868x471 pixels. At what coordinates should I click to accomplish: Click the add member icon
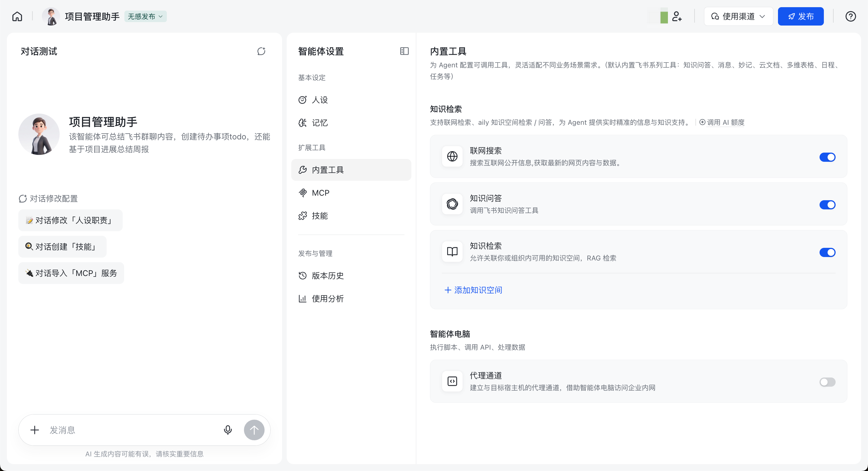coord(677,17)
